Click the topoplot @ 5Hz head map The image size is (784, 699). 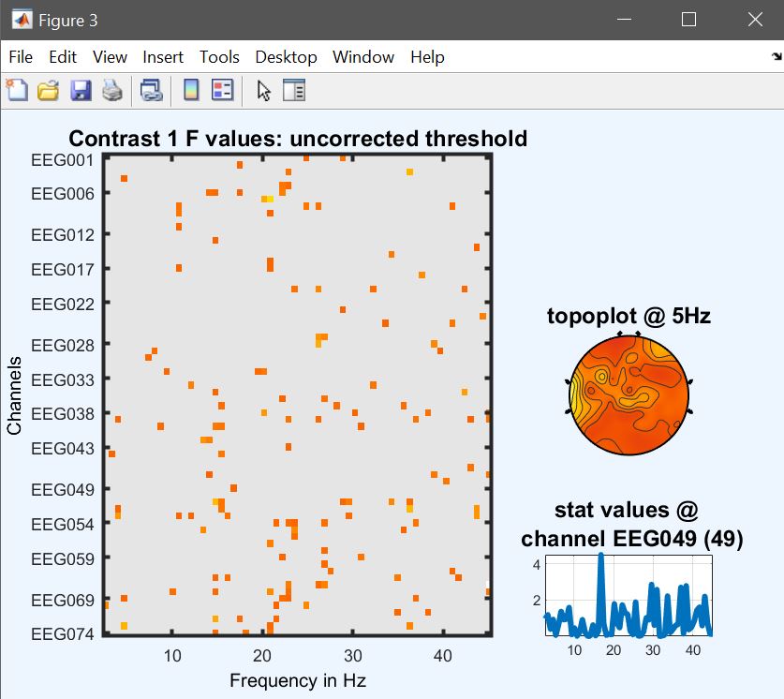[x=629, y=395]
